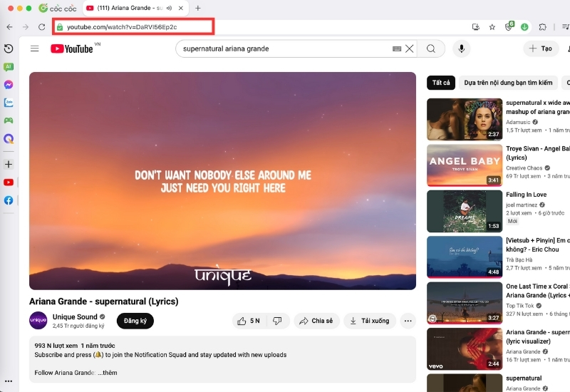Viewport: 570px width, 392px height.
Task: Like the video with thumbs up
Action: (x=249, y=321)
